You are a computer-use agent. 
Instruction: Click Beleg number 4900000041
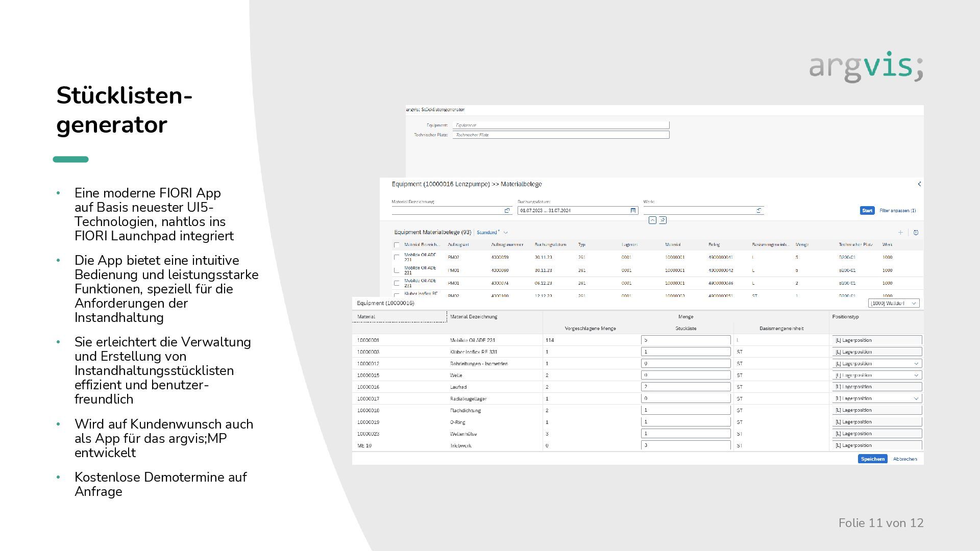pos(721,258)
